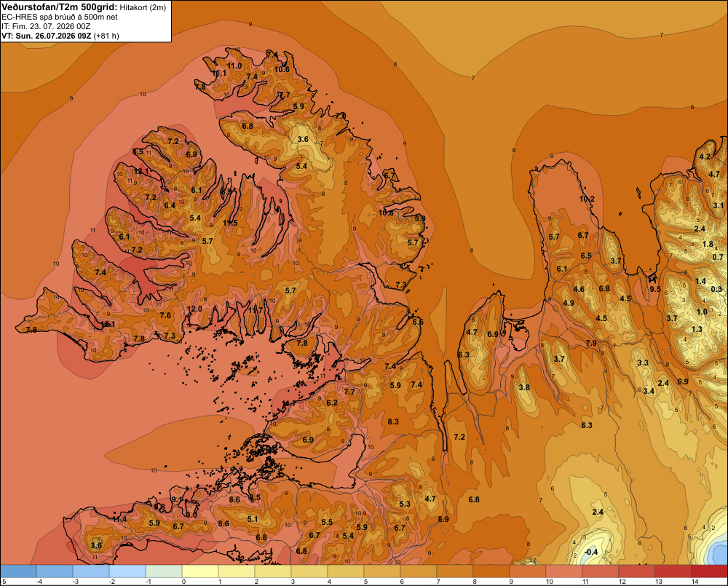728x586 pixels.
Task: Click the 0.3 temperature label in the eastern mountains
Action: pos(716,289)
